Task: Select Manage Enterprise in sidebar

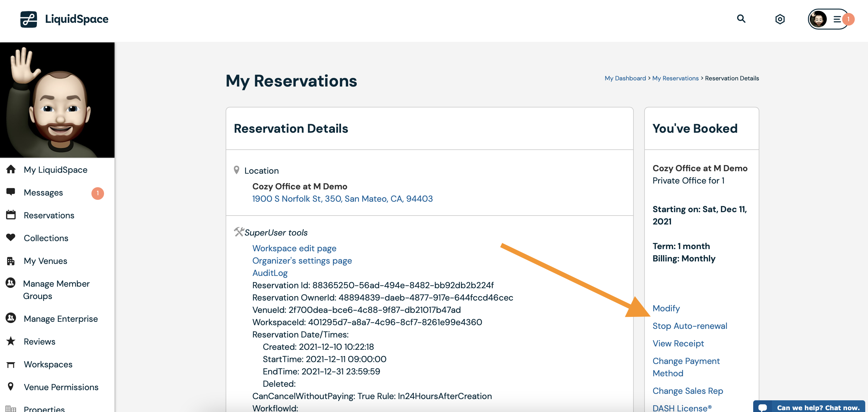Action: tap(61, 319)
